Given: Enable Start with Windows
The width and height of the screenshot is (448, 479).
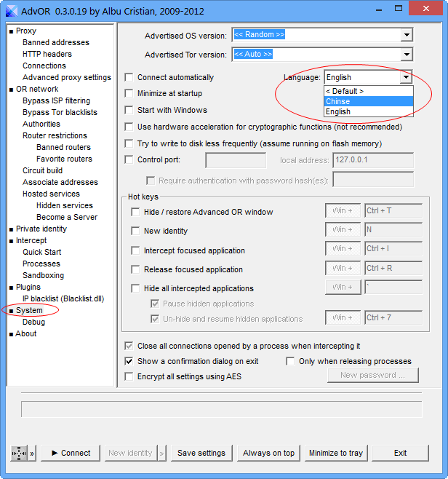Looking at the screenshot, I should (129, 110).
